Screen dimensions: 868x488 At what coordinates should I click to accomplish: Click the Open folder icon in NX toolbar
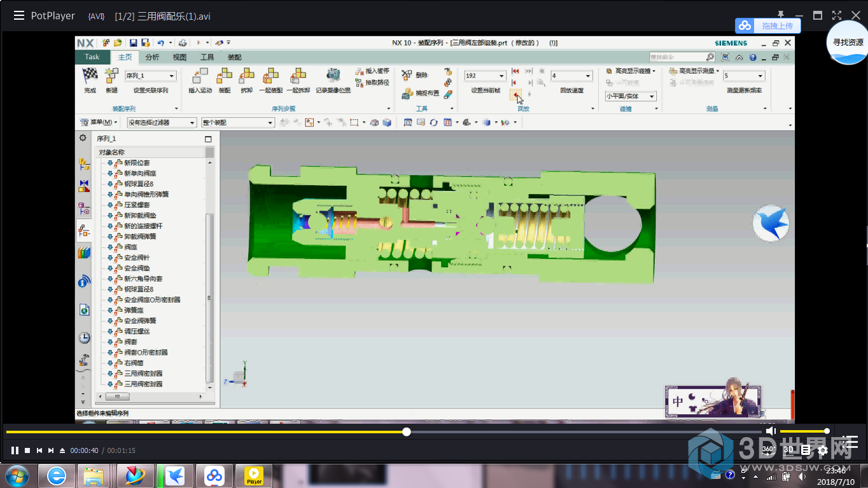pos(118,43)
